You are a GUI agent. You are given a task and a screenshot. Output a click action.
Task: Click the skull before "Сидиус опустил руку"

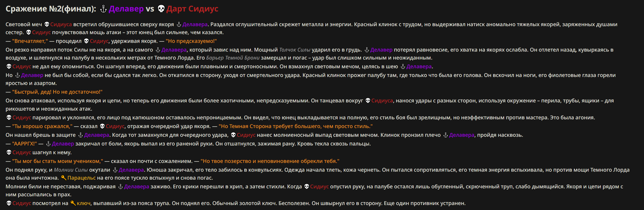point(306,187)
